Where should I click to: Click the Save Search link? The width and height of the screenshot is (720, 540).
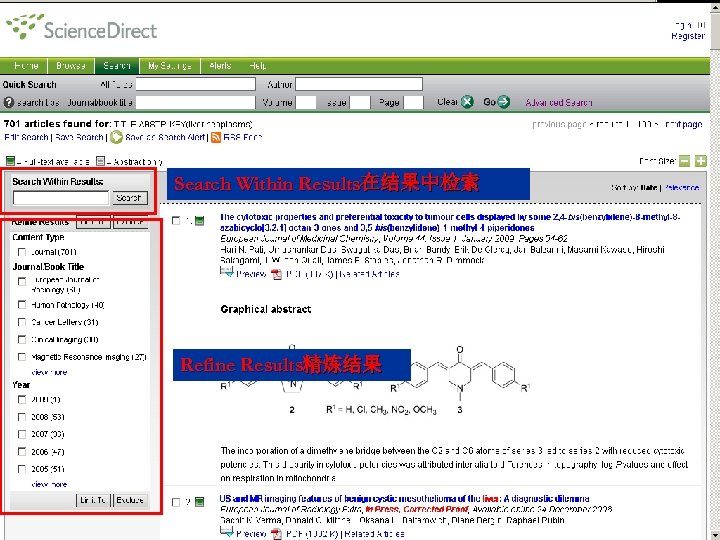79,137
